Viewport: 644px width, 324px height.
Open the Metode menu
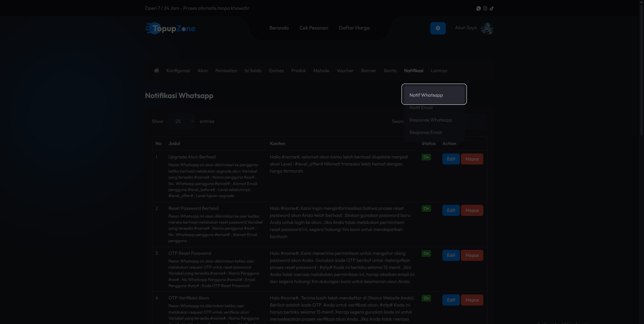(321, 71)
